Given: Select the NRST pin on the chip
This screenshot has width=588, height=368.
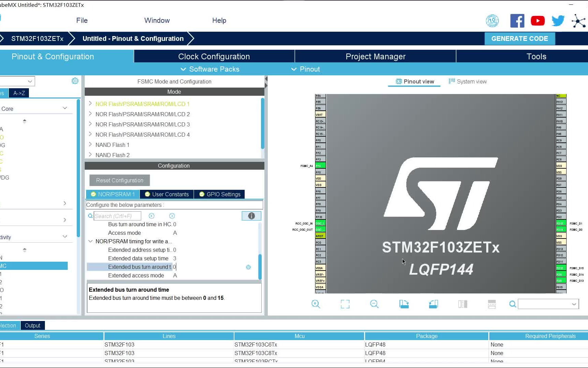Looking at the screenshot, I should (x=320, y=236).
